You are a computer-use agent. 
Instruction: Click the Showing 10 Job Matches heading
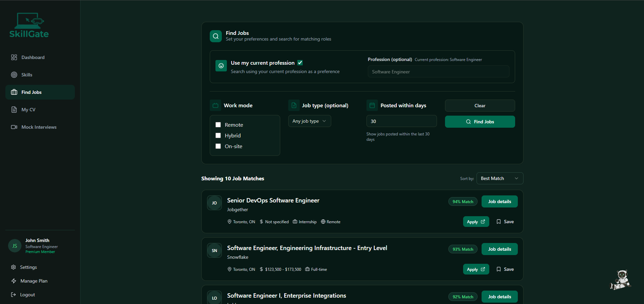click(233, 178)
